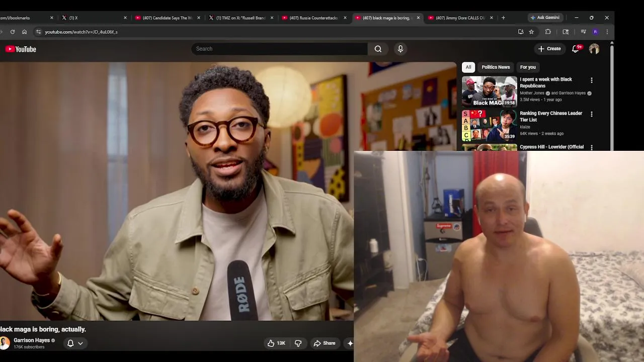Switch to Russia Counterattacks tab
Image resolution: width=644 pixels, height=362 pixels.
[313, 18]
